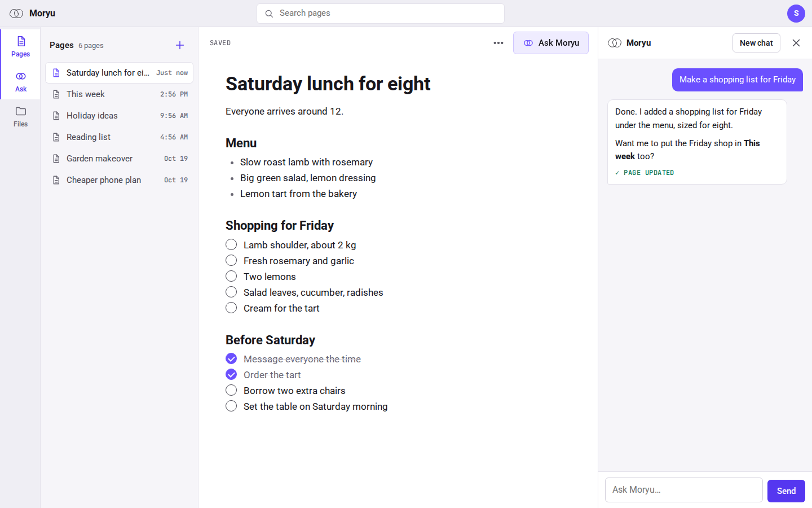Image resolution: width=812 pixels, height=508 pixels.
Task: Open the This week page
Action: coord(120,94)
